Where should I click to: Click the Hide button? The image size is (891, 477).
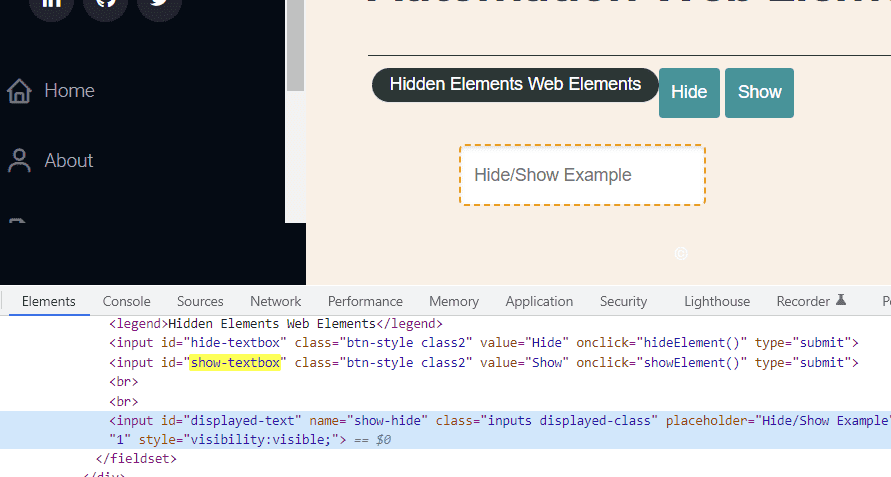click(689, 93)
